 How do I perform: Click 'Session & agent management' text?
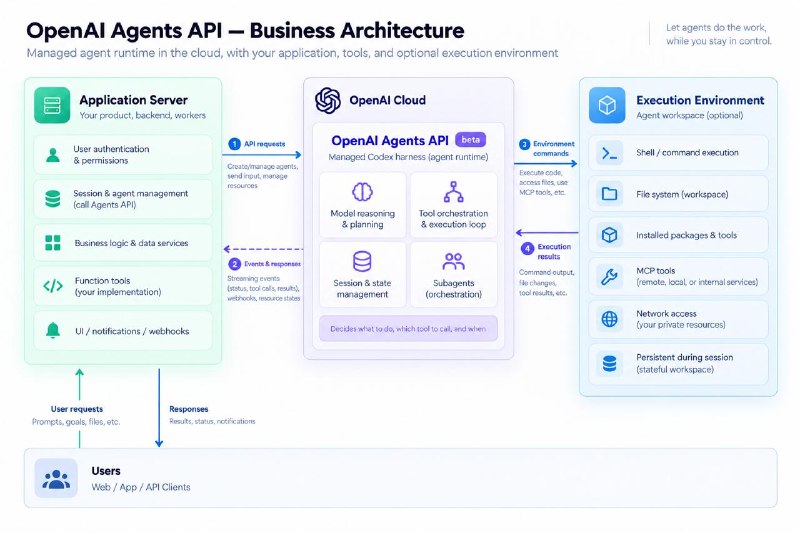[x=131, y=193]
